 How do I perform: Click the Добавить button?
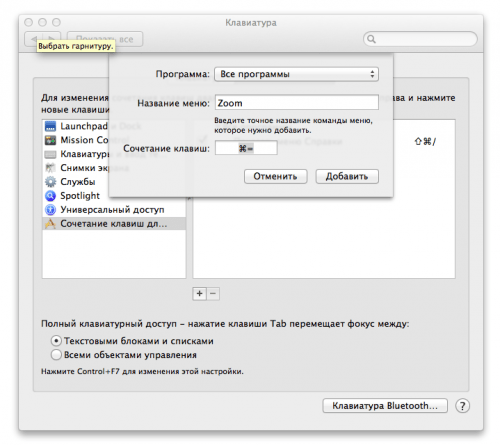347,176
